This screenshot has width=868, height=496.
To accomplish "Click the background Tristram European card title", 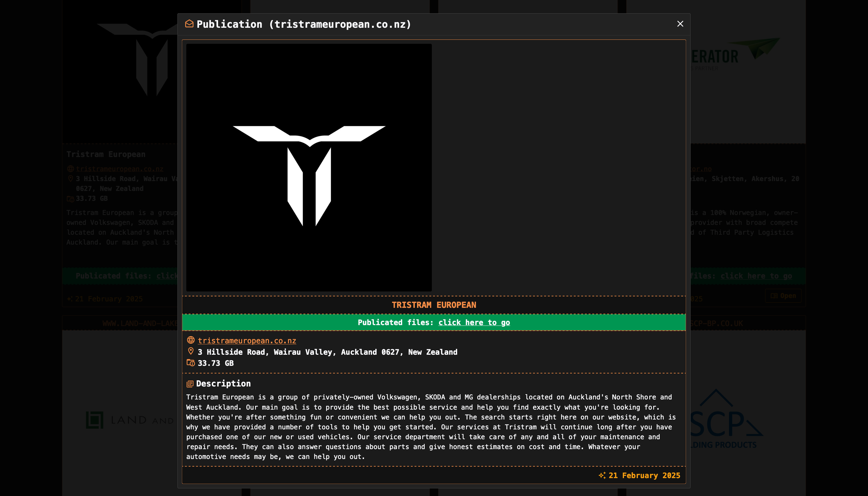I will click(x=105, y=154).
